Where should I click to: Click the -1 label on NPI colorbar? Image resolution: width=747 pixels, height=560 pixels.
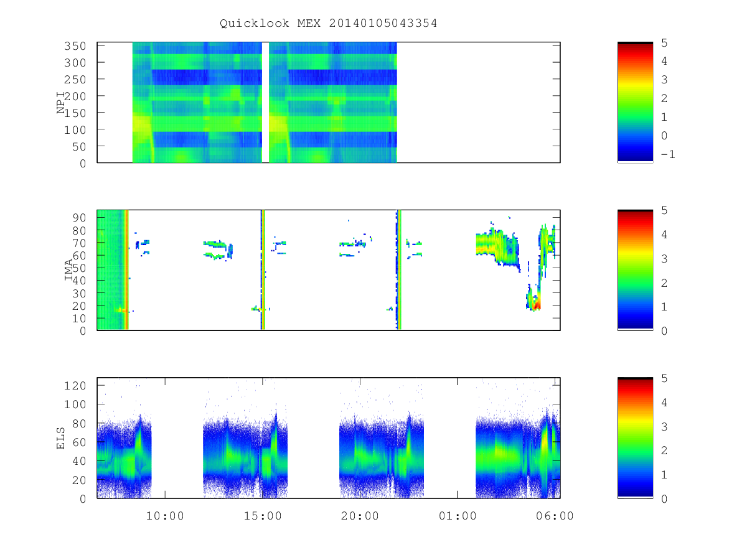pos(667,154)
